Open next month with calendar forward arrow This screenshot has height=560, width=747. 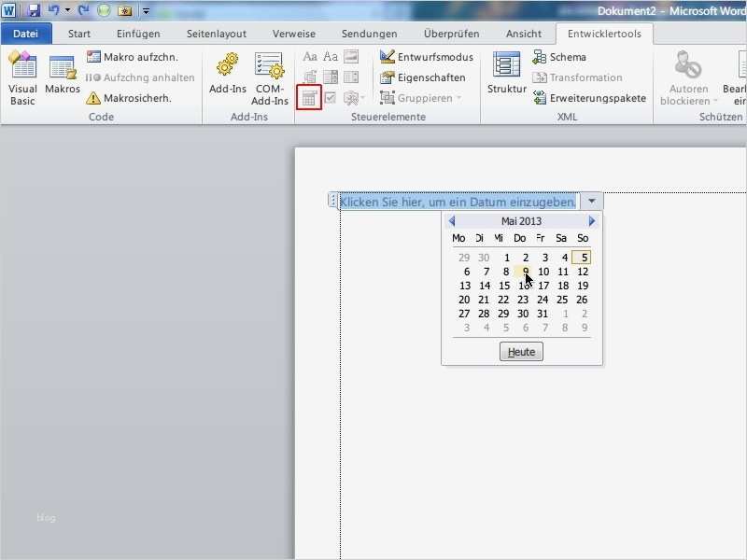[x=590, y=220]
